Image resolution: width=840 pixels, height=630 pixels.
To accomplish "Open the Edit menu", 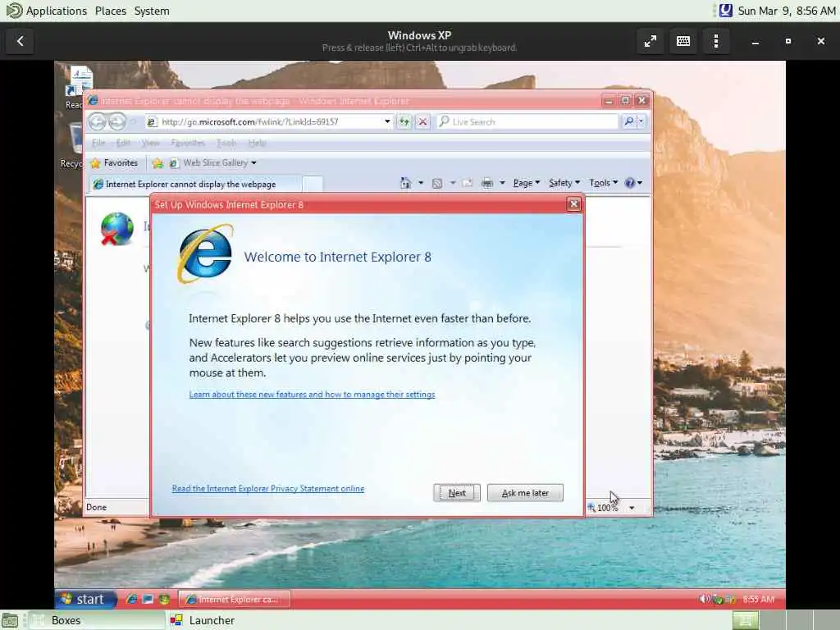I will point(123,143).
